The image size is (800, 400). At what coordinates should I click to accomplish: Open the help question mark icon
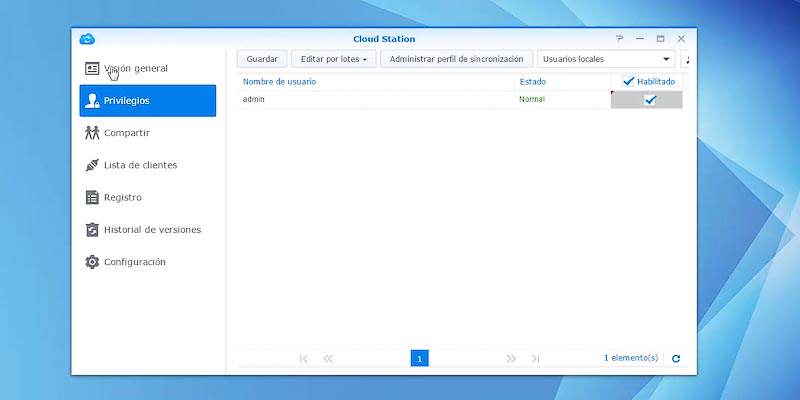click(x=619, y=39)
